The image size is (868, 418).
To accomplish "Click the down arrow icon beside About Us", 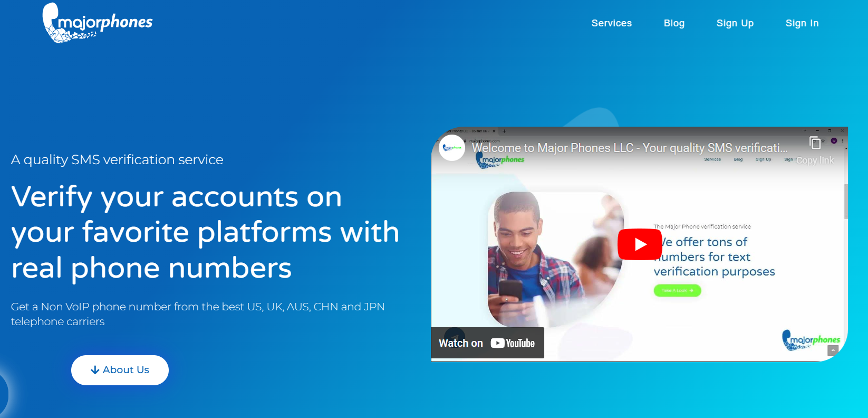I will tap(95, 370).
